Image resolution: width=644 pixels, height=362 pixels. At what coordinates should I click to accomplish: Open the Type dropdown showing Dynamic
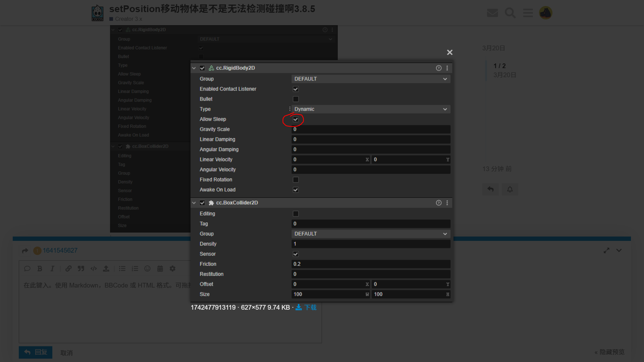pyautogui.click(x=371, y=109)
